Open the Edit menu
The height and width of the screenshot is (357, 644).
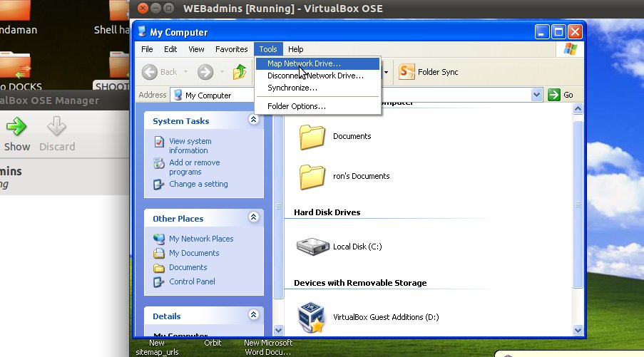170,49
